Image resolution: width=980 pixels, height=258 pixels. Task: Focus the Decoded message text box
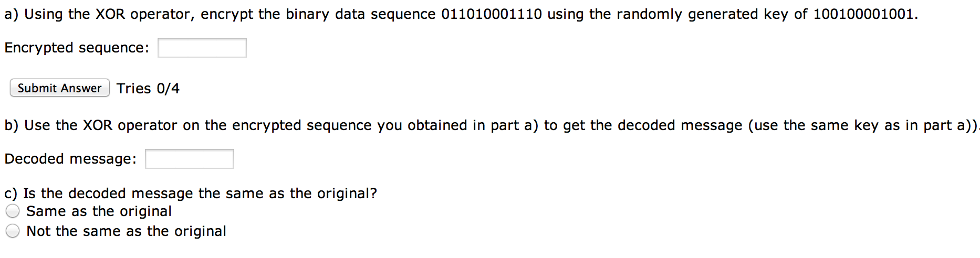190,159
